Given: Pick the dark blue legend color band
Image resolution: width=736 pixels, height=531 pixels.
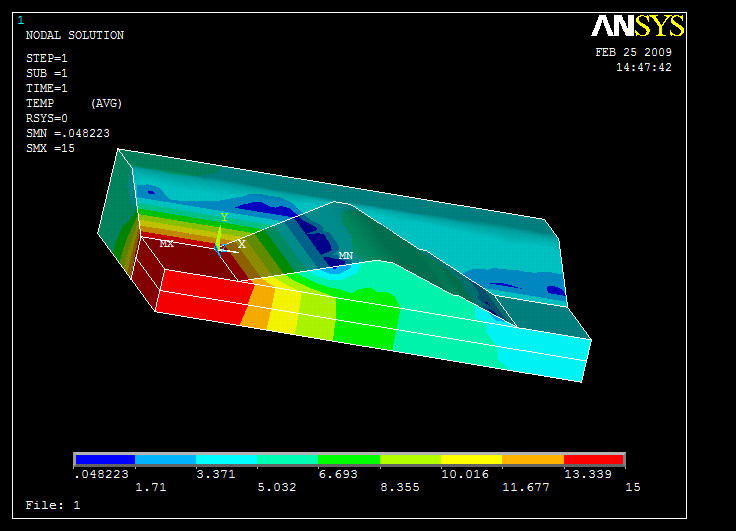Looking at the screenshot, I should point(104,460).
